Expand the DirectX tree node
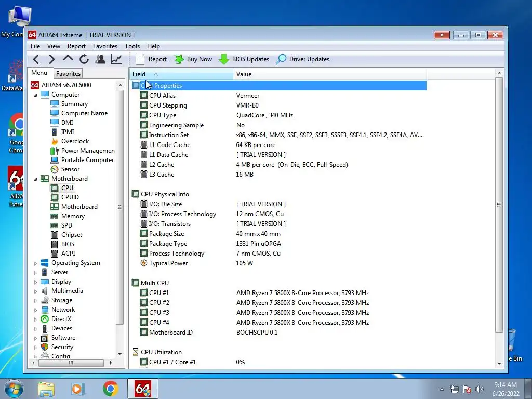 [36, 320]
